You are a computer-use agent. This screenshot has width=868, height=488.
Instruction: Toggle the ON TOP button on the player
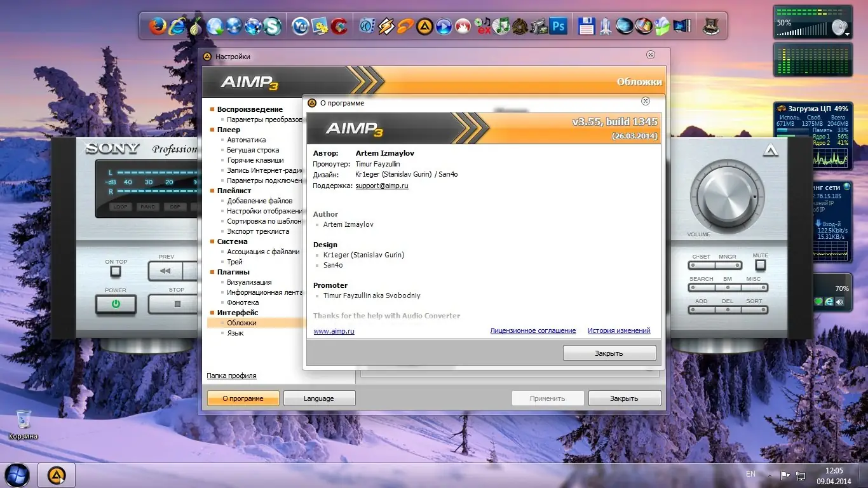(115, 271)
